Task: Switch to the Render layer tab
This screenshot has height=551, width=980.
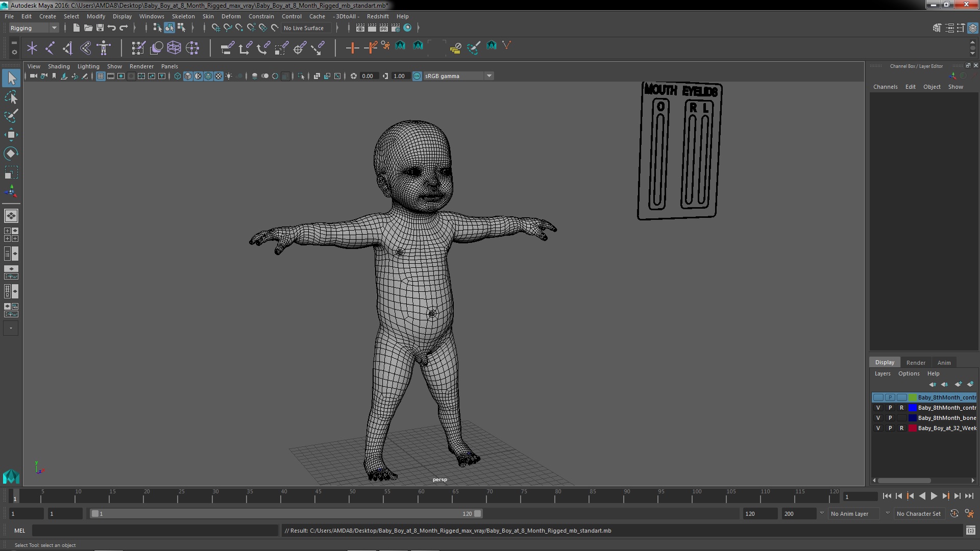Action: point(916,363)
